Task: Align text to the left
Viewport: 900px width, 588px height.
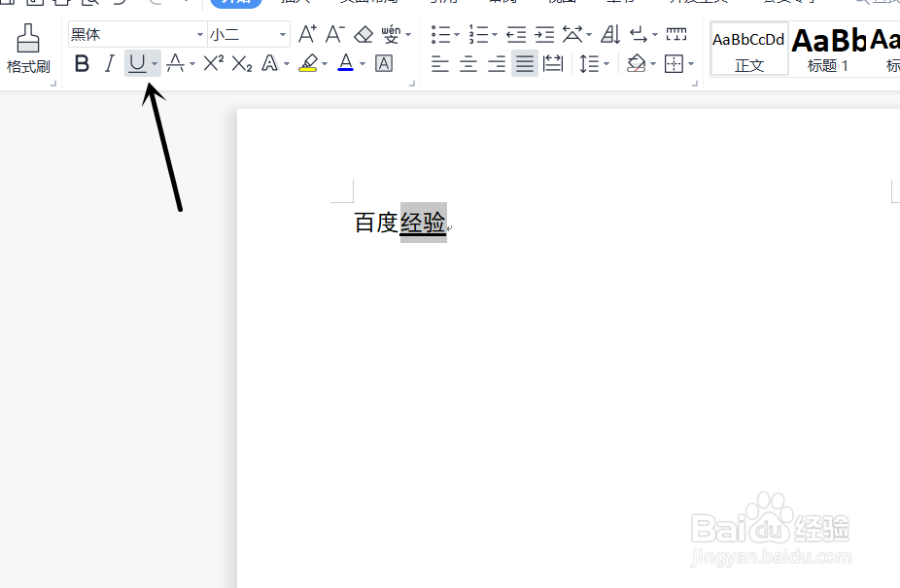Action: coord(440,63)
